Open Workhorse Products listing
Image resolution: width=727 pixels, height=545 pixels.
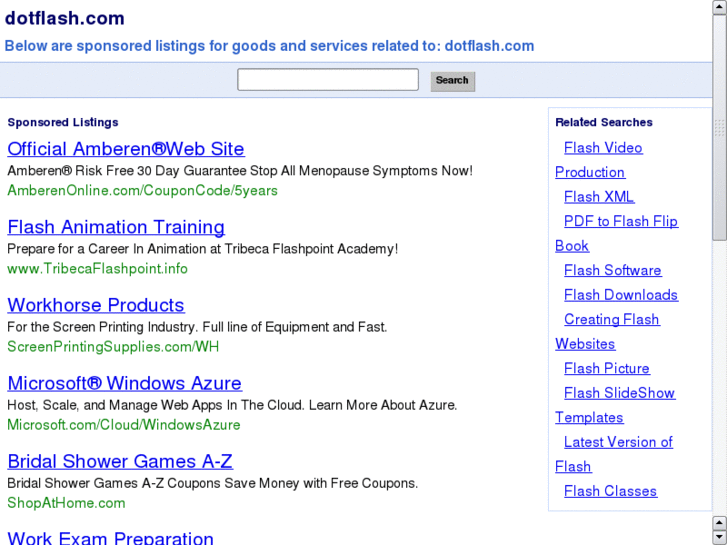(96, 305)
